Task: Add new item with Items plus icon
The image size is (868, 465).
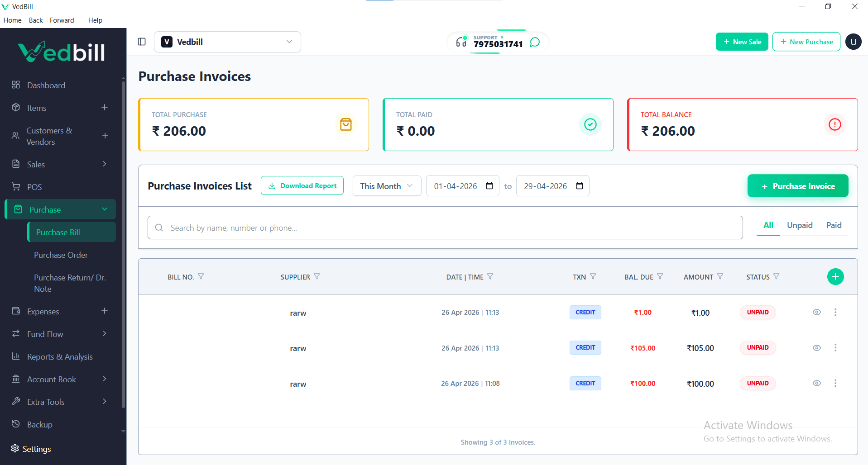Action: click(x=105, y=107)
